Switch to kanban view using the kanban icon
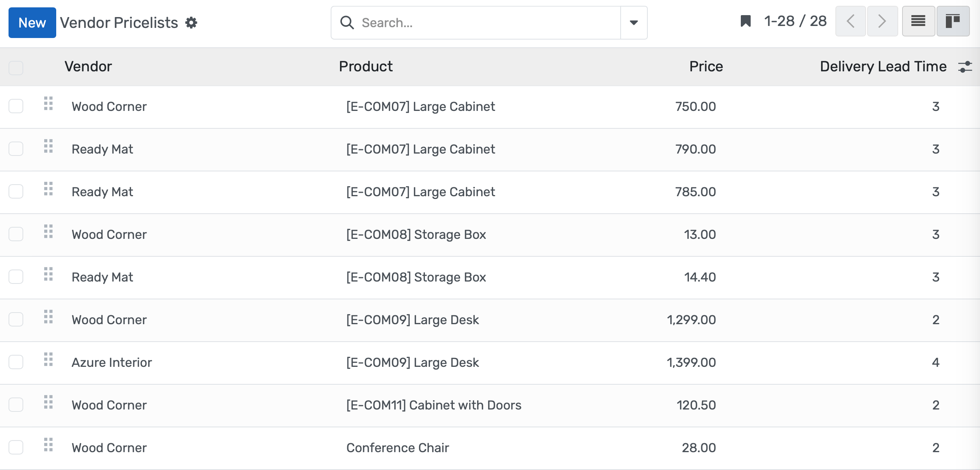The height and width of the screenshot is (470, 980). pos(953,21)
